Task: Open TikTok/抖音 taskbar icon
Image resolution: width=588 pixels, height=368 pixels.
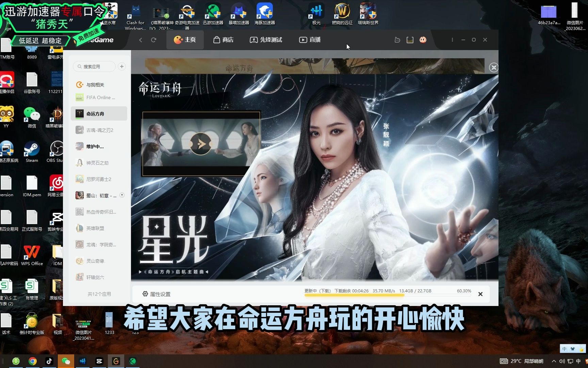Action: 49,361
